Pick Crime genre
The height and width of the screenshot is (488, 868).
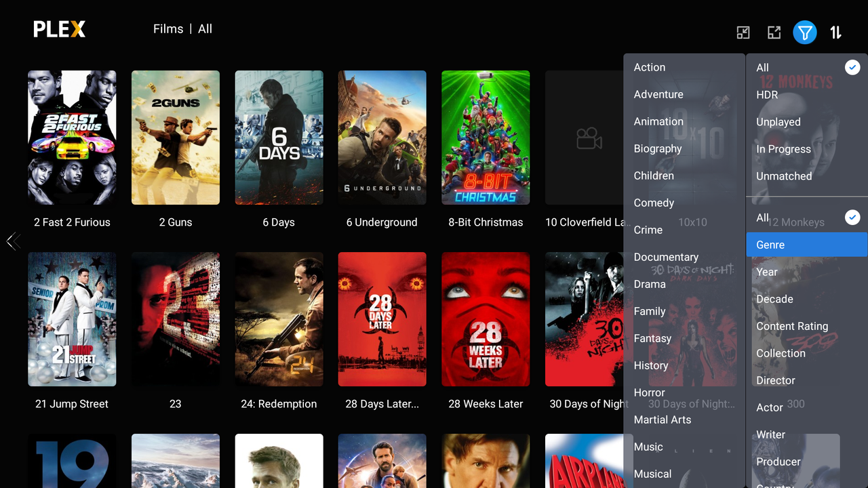tap(684, 230)
